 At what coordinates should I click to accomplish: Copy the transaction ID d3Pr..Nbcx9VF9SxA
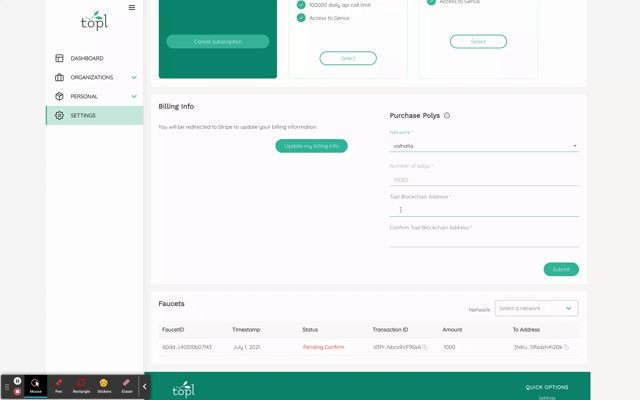point(425,347)
